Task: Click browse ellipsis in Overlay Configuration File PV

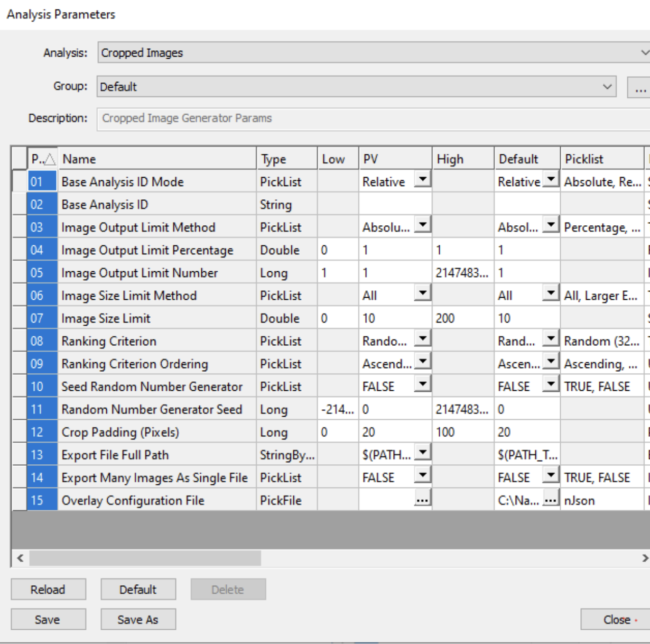Action: pyautogui.click(x=422, y=499)
